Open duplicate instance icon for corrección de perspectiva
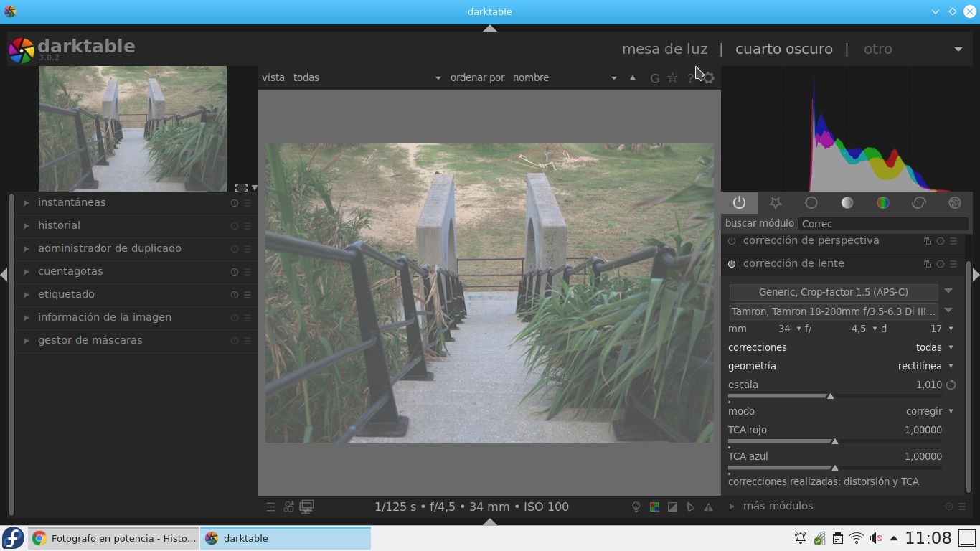Image resolution: width=980 pixels, height=551 pixels. (x=928, y=241)
